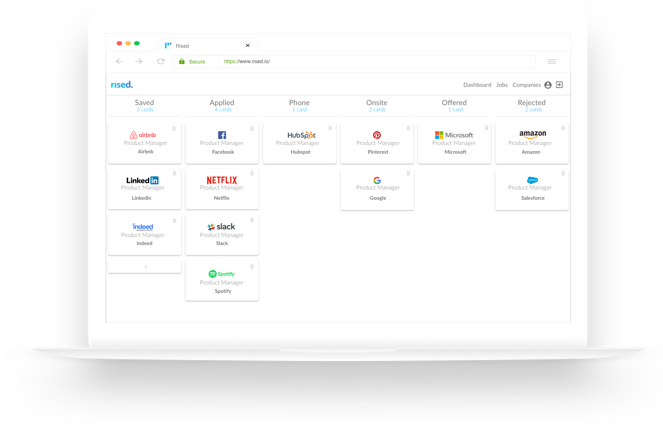Click the Secure padlock icon
Screen dimensions: 663x428
click(x=182, y=61)
